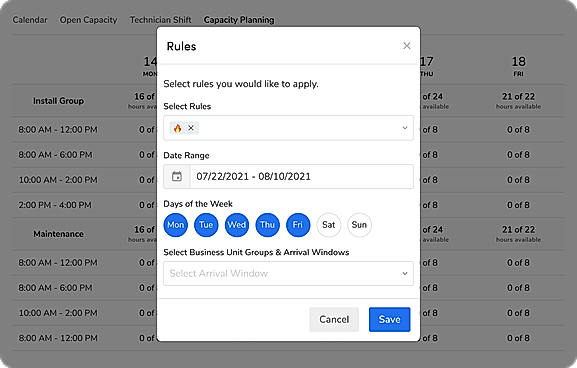Click Maintenance's 21 of 22 hours available

(x=518, y=234)
